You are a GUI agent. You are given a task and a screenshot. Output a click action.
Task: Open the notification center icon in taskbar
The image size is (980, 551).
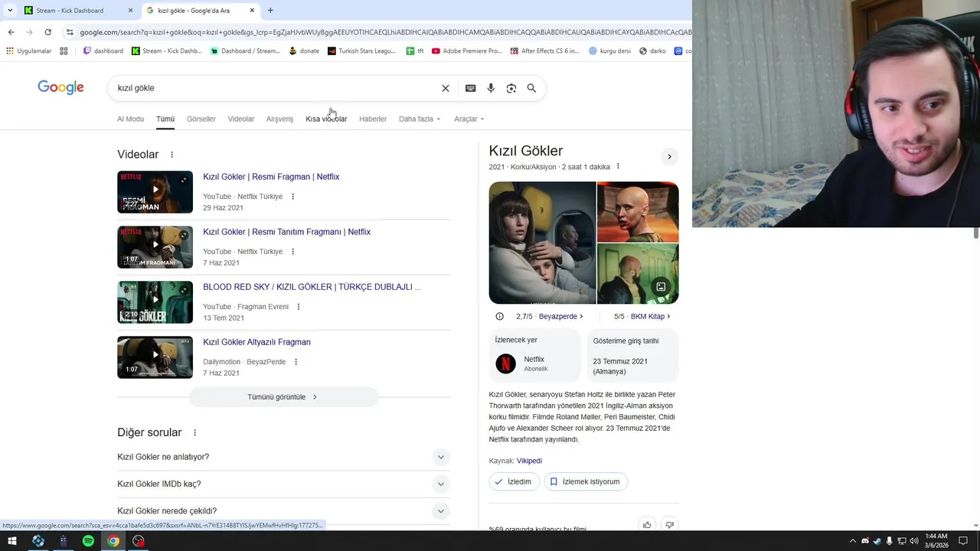[x=963, y=541]
